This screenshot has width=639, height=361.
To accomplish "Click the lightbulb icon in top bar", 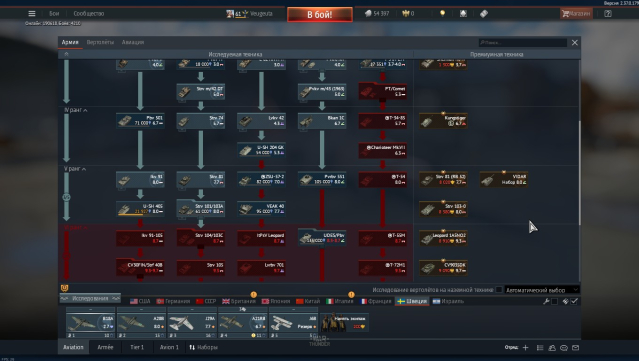I will coord(442,13).
